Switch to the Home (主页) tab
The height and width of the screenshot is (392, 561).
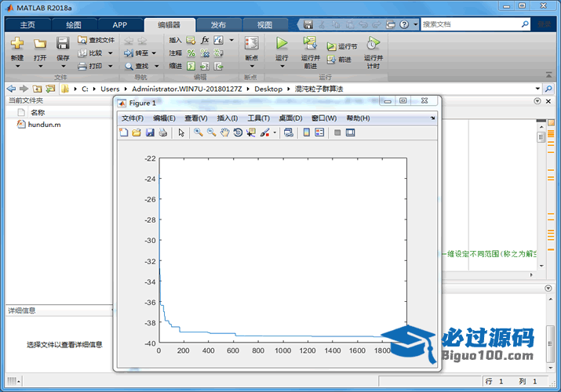pyautogui.click(x=27, y=24)
